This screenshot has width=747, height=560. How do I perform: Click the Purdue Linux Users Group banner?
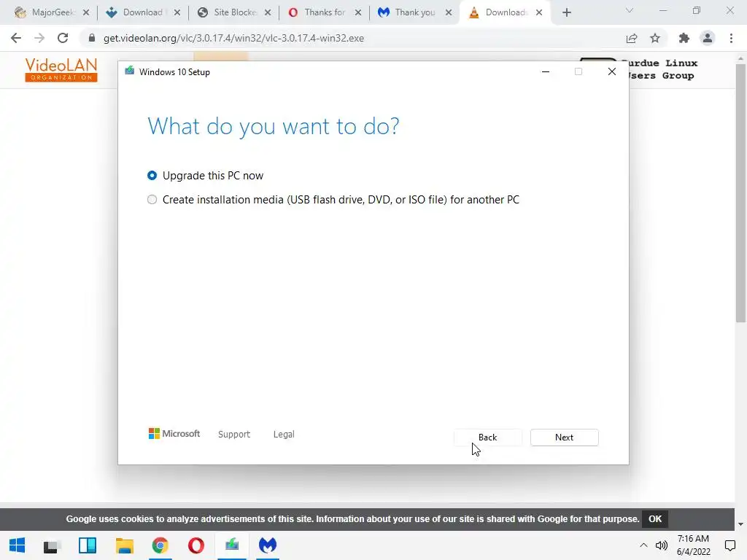(663, 69)
